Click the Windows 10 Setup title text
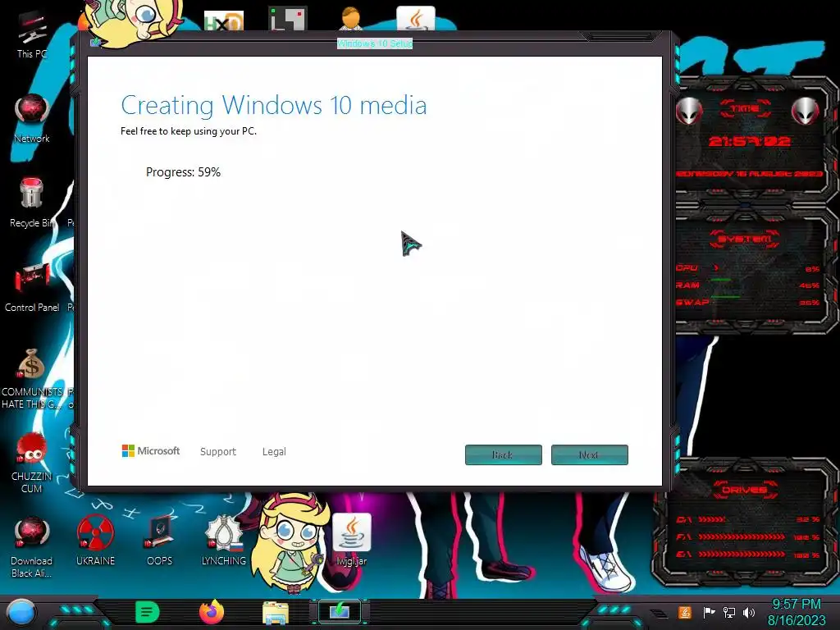The image size is (840, 630). coord(374,43)
